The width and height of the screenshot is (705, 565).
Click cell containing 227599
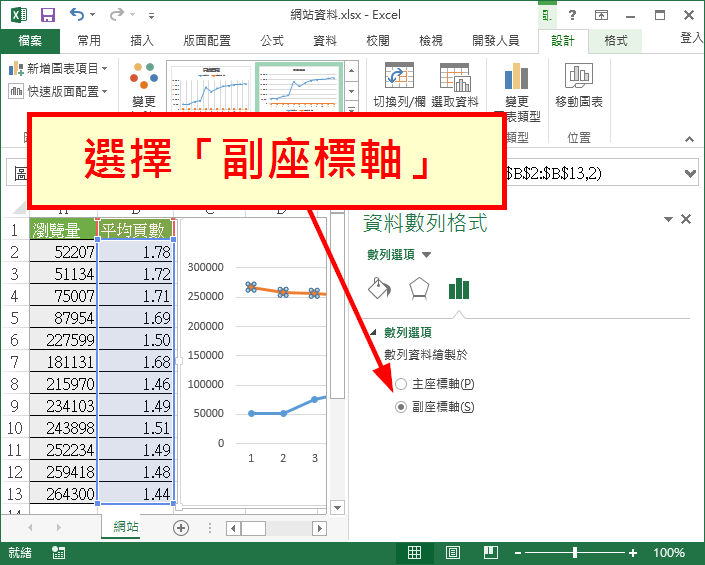(63, 340)
